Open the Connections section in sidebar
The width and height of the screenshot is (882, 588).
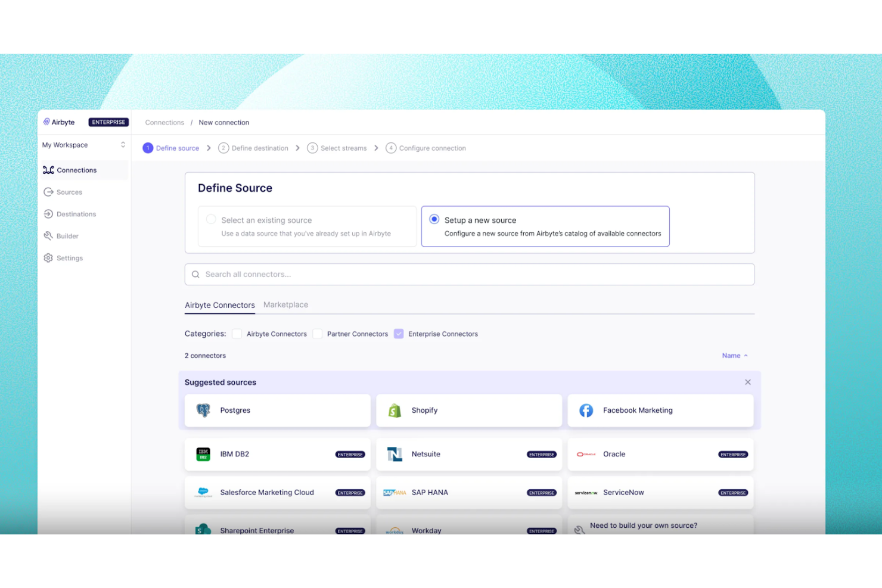tap(76, 170)
